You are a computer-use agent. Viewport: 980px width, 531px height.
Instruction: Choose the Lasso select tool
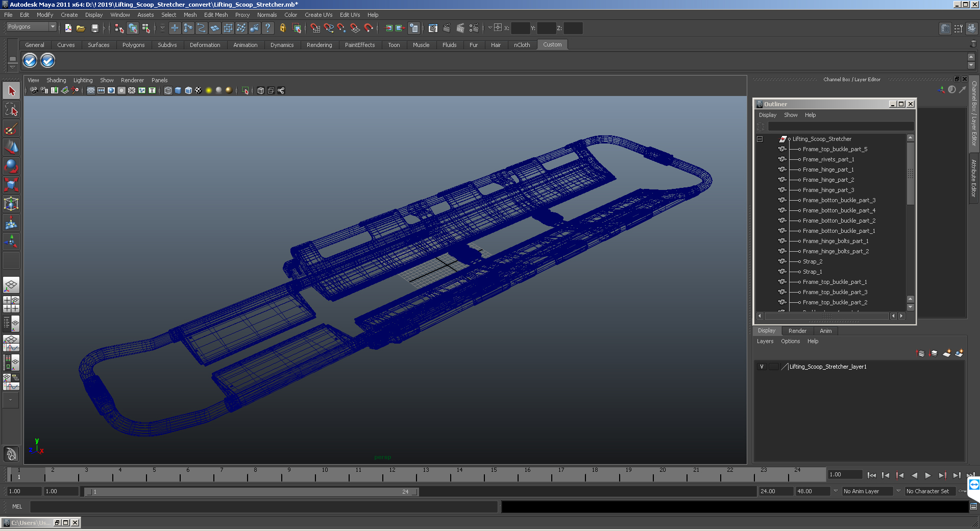tap(11, 110)
